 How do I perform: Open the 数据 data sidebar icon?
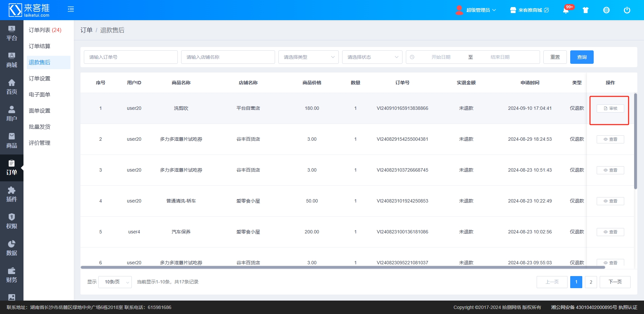[12, 248]
